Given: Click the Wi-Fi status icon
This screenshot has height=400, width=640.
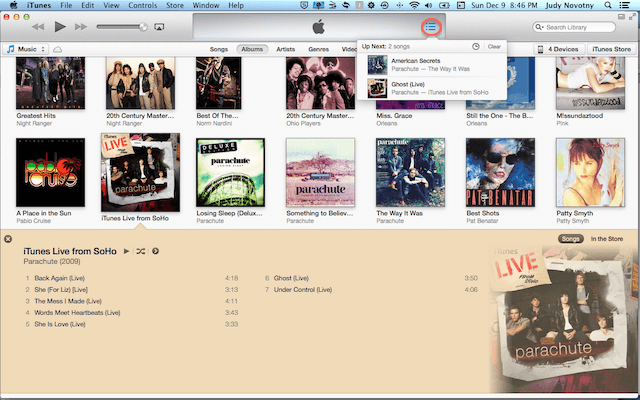Looking at the screenshot, I should click(414, 5).
